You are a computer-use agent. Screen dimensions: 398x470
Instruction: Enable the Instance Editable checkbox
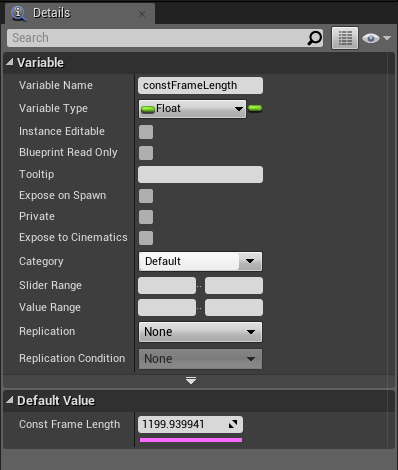tap(146, 132)
